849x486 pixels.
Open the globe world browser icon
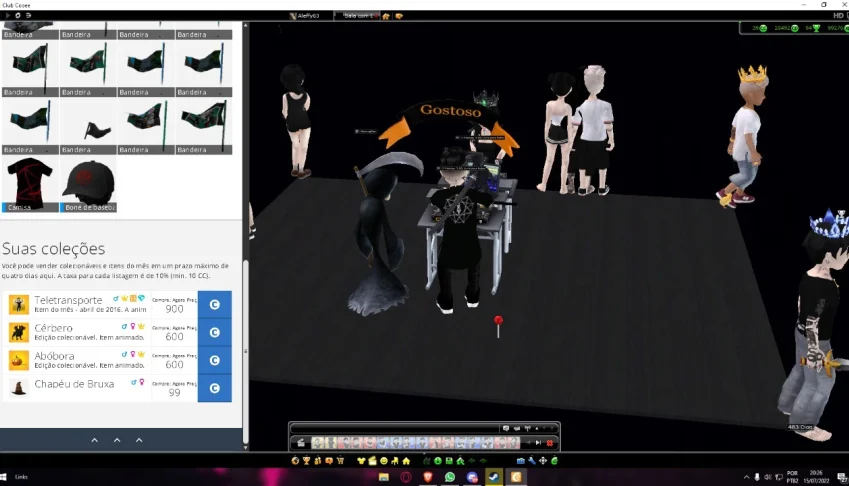[295, 461]
